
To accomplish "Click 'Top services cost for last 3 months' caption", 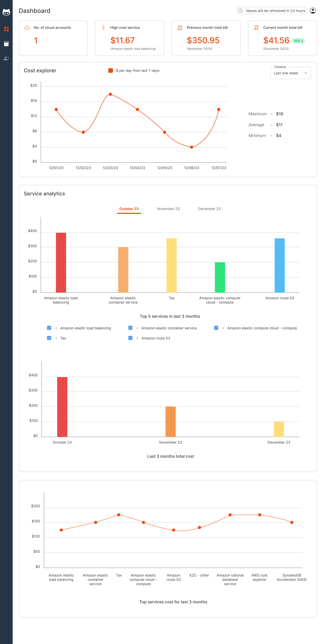I will tap(173, 602).
